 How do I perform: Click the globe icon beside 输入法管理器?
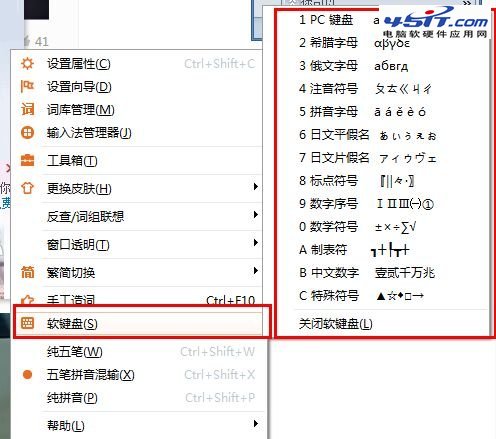[x=27, y=133]
